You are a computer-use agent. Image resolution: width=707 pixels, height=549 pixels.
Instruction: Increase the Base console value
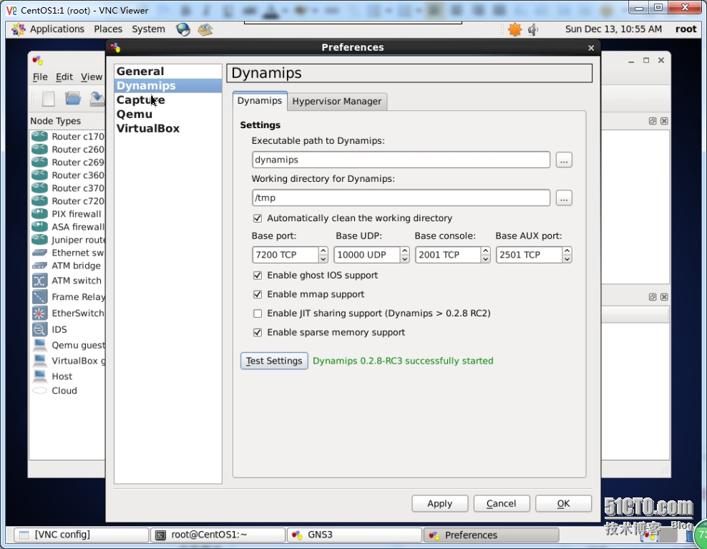485,251
